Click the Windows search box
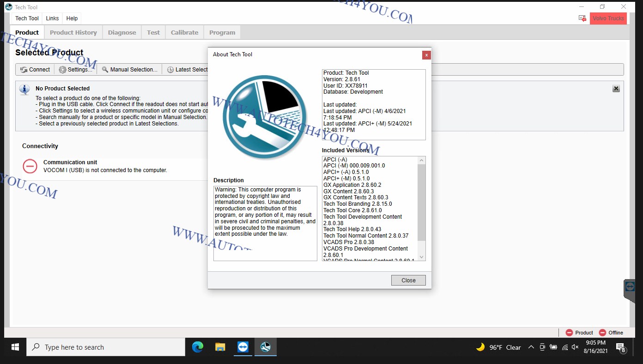643x364 pixels. [106, 347]
